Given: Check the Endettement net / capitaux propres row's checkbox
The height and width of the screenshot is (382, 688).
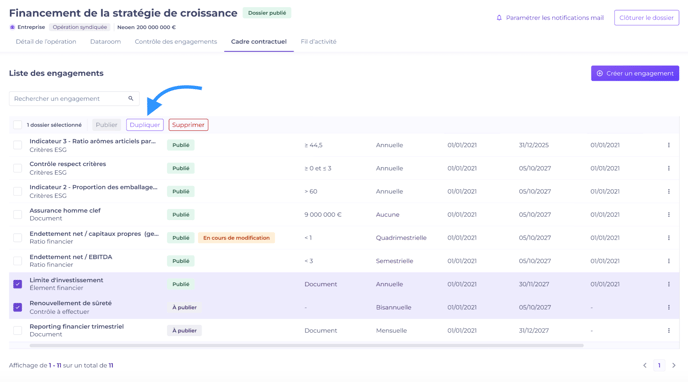Looking at the screenshot, I should point(18,238).
